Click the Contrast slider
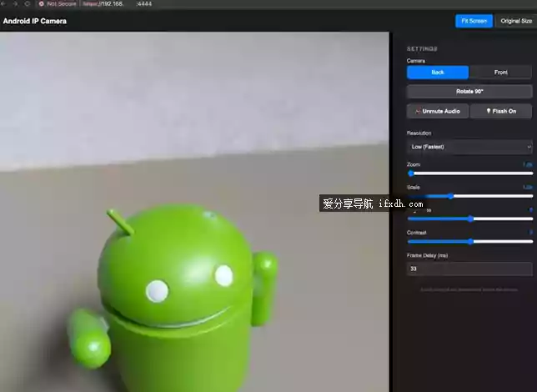Screen dimensions: 537x392 pos(470,242)
